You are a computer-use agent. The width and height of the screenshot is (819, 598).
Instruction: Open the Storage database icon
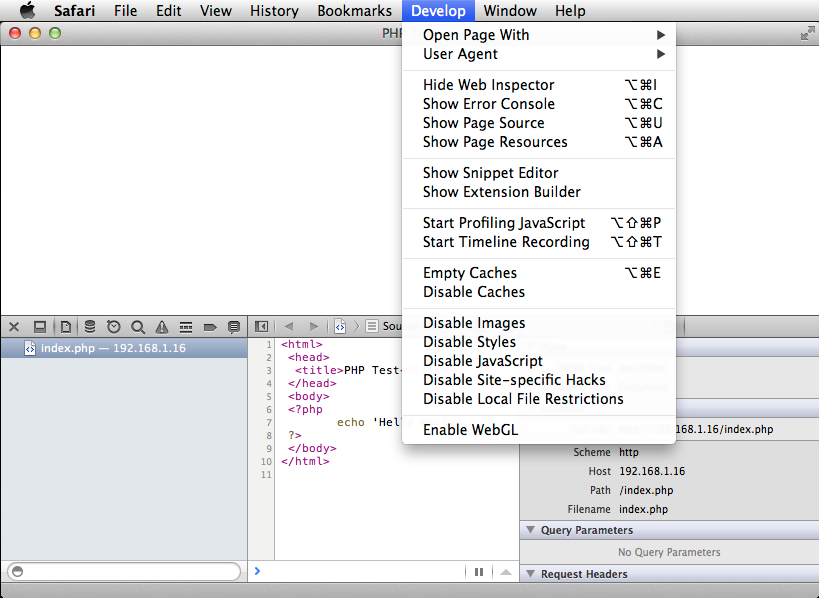point(90,327)
